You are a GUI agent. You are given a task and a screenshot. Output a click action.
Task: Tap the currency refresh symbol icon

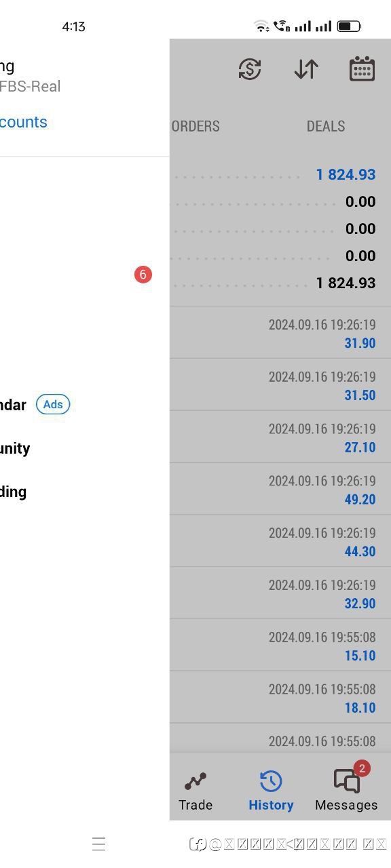250,69
